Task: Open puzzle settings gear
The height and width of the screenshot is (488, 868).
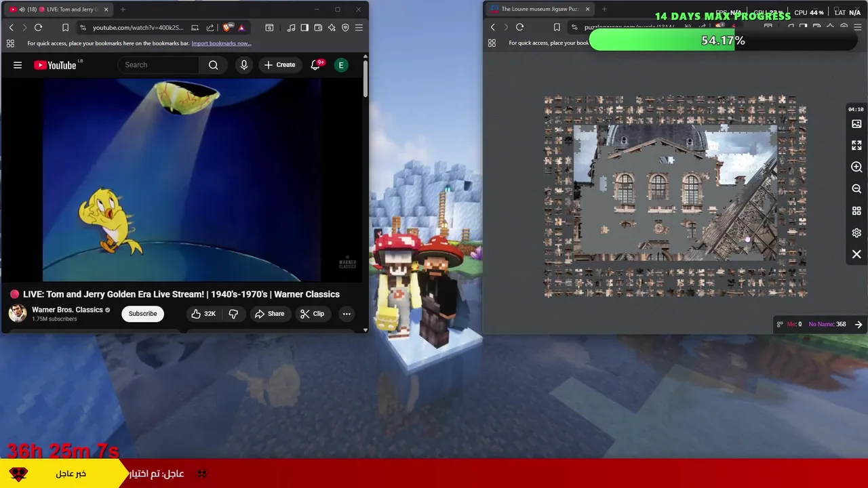Action: point(856,232)
